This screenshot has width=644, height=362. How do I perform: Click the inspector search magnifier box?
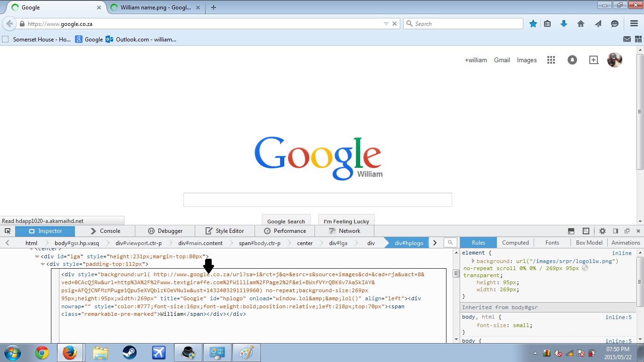pyautogui.click(x=451, y=243)
